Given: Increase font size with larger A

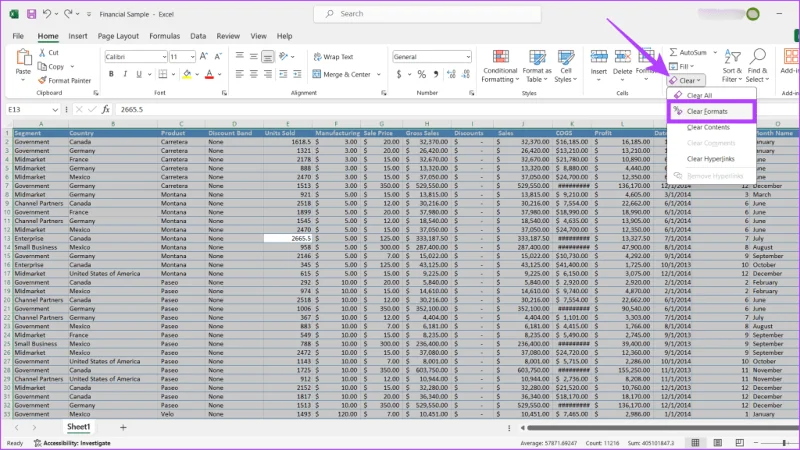Looking at the screenshot, I should pos(204,56).
